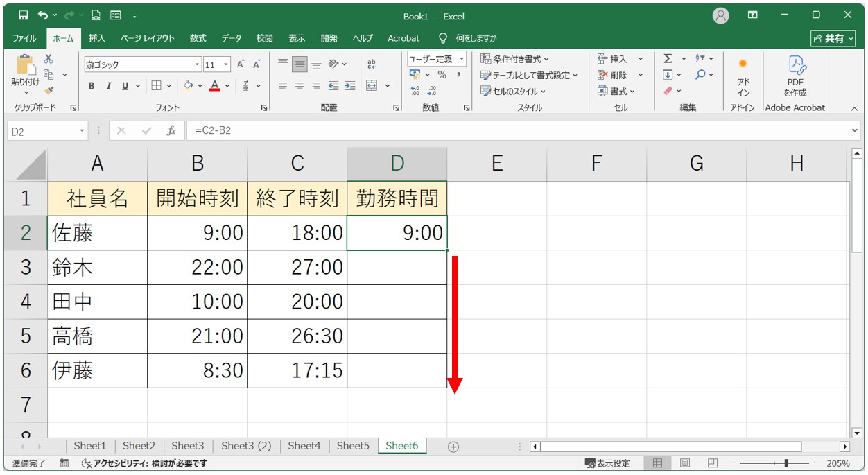Open the font name 游ゴシック dropdown
868x475 pixels.
click(197, 64)
